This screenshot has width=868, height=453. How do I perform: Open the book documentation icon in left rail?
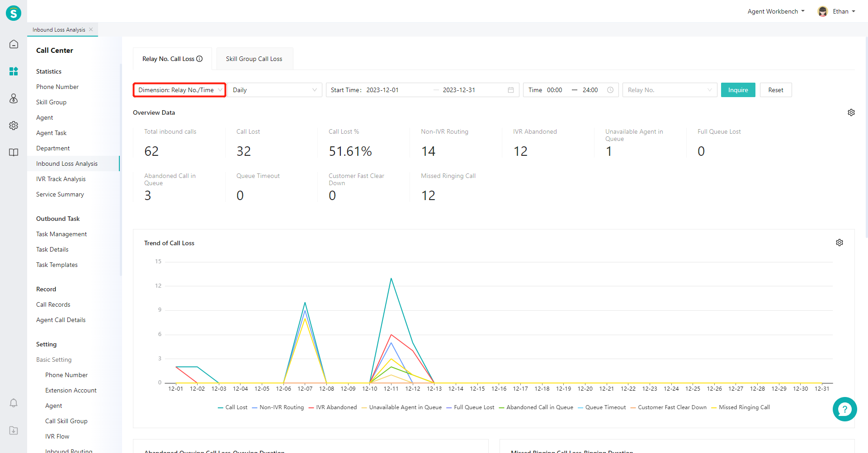(x=14, y=152)
